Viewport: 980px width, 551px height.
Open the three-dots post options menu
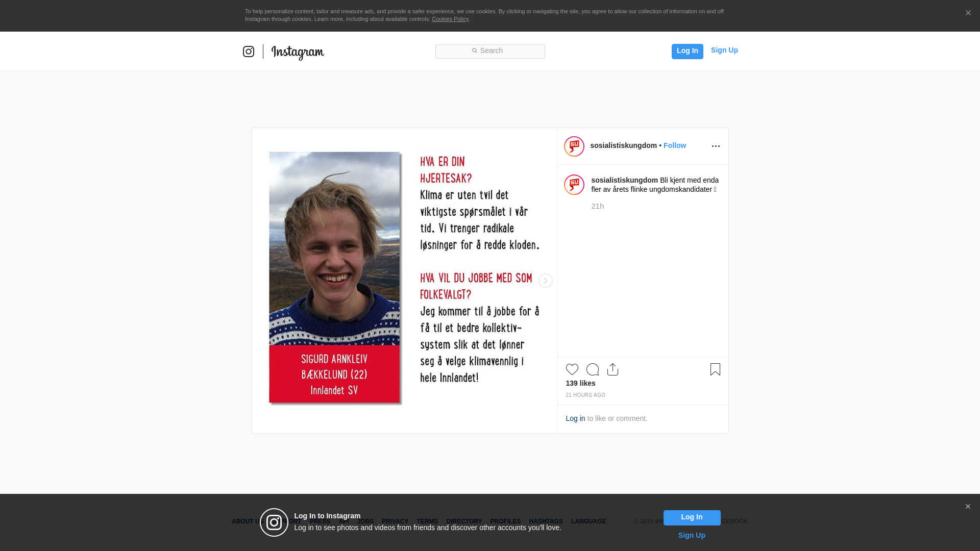point(716,146)
